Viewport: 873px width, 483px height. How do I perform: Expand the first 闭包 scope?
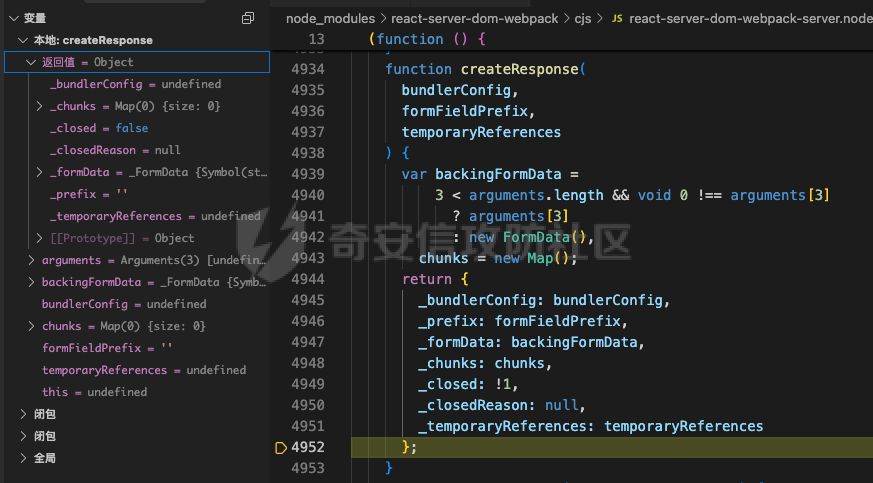[23, 414]
